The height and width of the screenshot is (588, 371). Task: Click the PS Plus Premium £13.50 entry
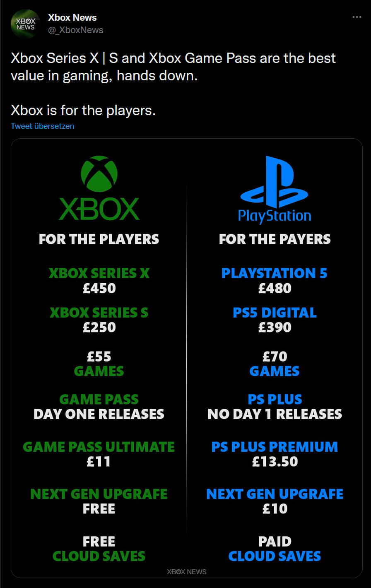tap(275, 454)
